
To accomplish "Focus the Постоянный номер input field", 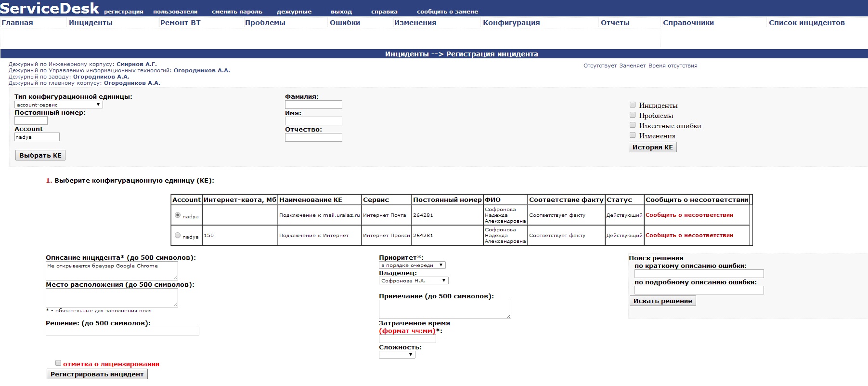I will point(31,120).
